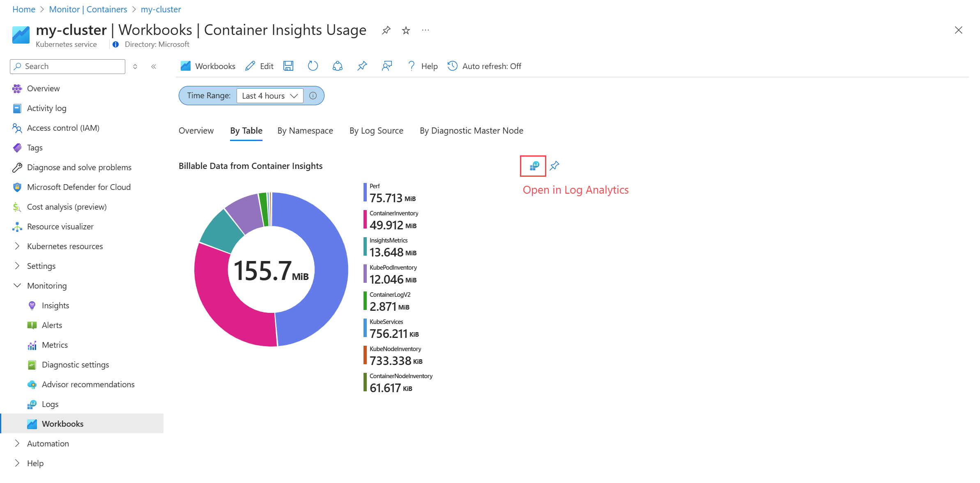The image size is (980, 483).
Task: Open in Log Analytics icon
Action: coord(534,166)
